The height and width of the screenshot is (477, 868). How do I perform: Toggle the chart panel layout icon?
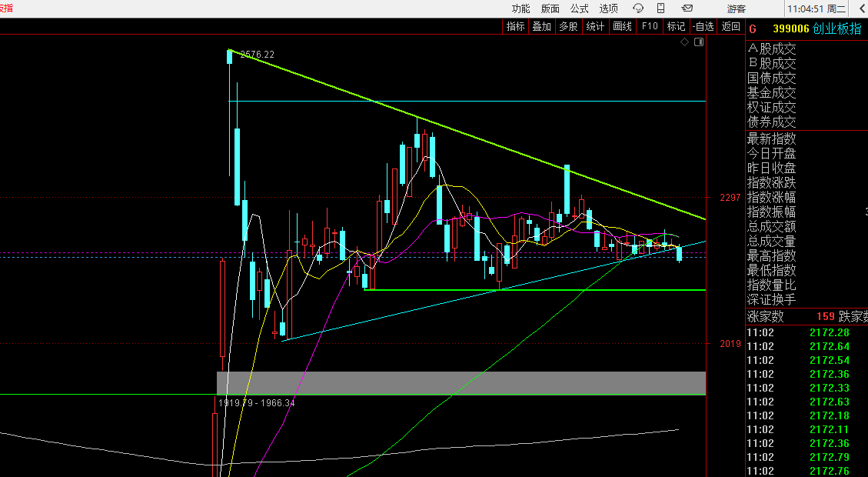(699, 42)
